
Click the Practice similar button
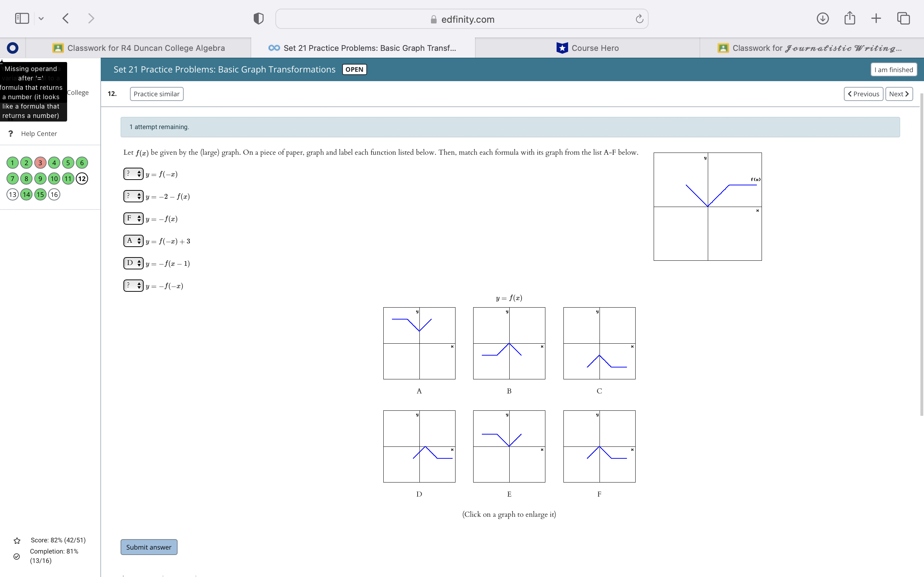click(156, 94)
